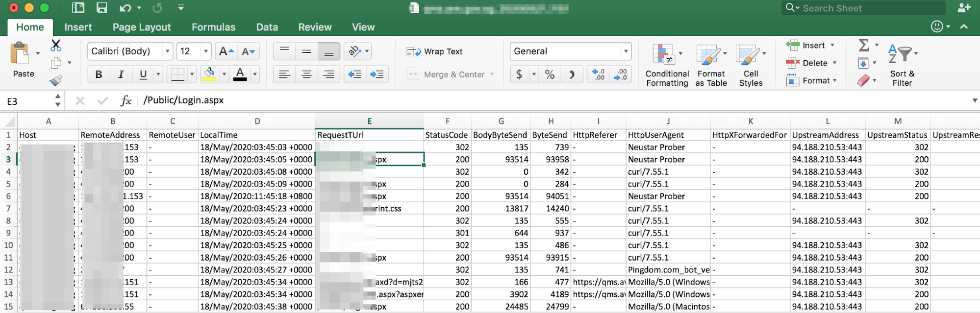Open the Calibri font name dropdown
The image size is (980, 313).
click(x=167, y=51)
